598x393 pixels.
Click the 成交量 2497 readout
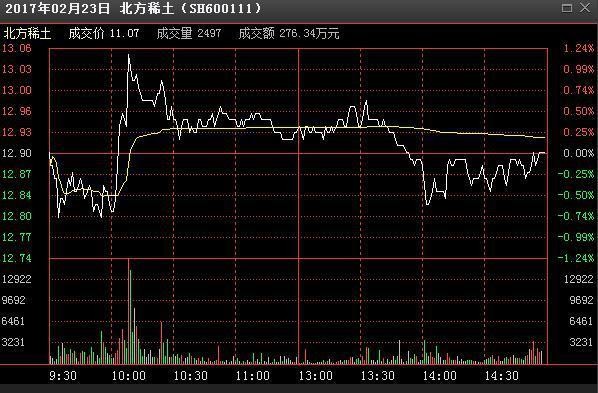pyautogui.click(x=189, y=34)
